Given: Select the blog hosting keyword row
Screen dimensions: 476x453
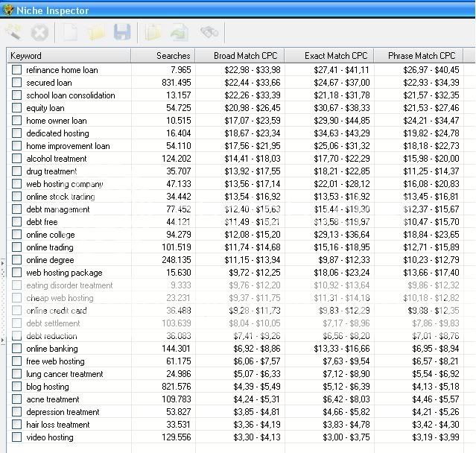Looking at the screenshot, I should pos(47,387).
